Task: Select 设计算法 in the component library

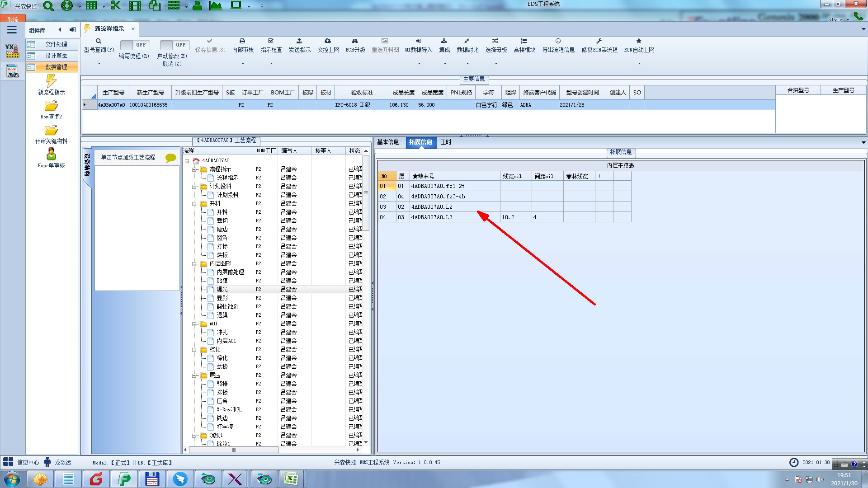Action: pyautogui.click(x=56, y=56)
